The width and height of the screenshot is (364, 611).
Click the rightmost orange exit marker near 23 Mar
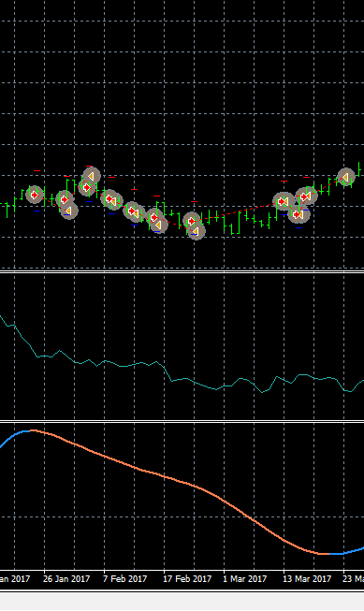click(x=345, y=178)
